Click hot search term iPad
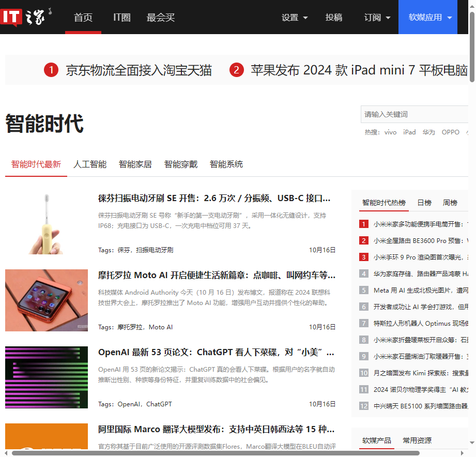Viewport: 476px width, 457px height. (x=409, y=132)
